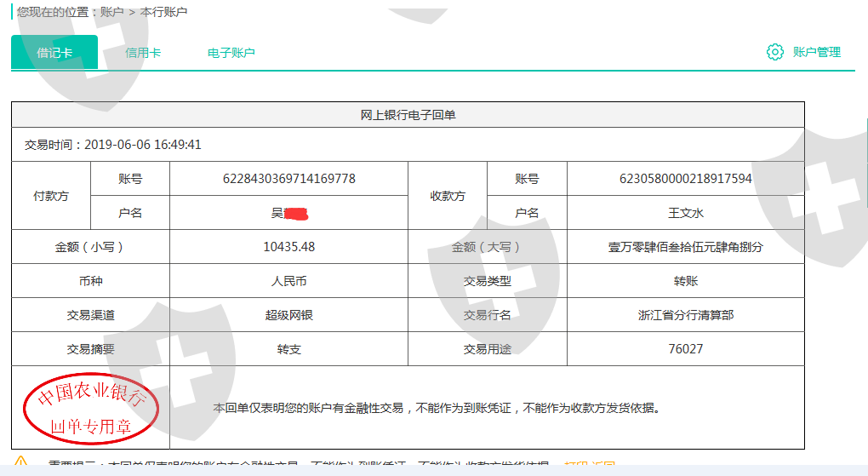The width and height of the screenshot is (868, 476).
Task: Click the 金额（小写） label
Action: (x=90, y=247)
